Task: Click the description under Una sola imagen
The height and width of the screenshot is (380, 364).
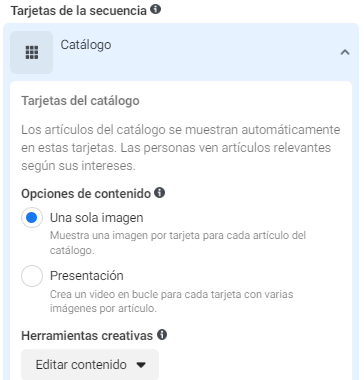Action: [178, 243]
